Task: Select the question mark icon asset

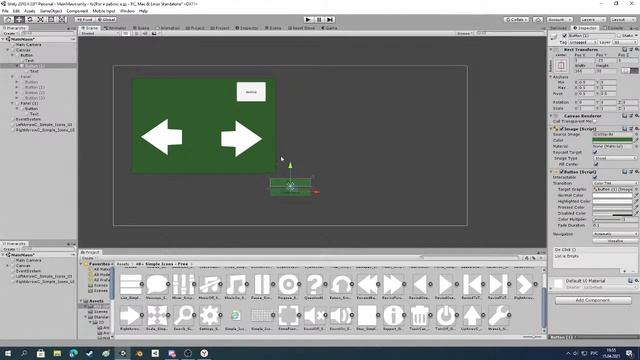Action: (x=314, y=284)
